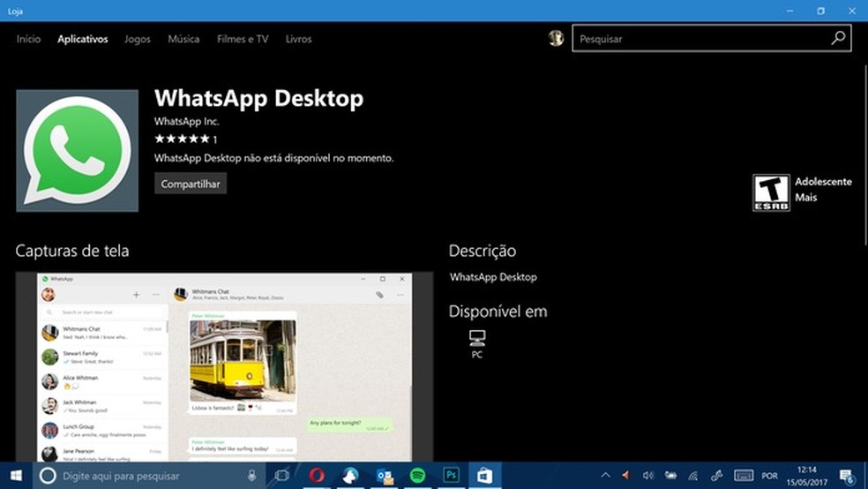Click the user account avatar
This screenshot has width=868, height=489.
[556, 38]
